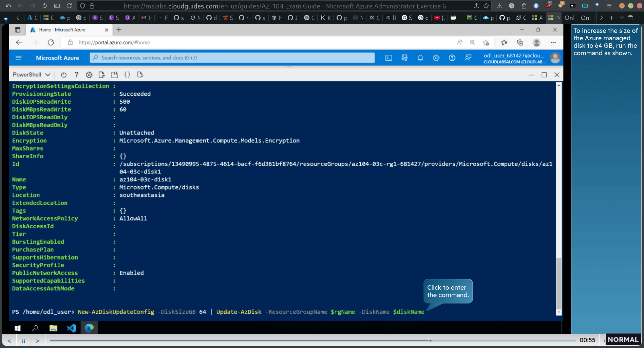Focus the Azure search resources field
Screen dimensions: 644x348
pyautogui.click(x=232, y=58)
